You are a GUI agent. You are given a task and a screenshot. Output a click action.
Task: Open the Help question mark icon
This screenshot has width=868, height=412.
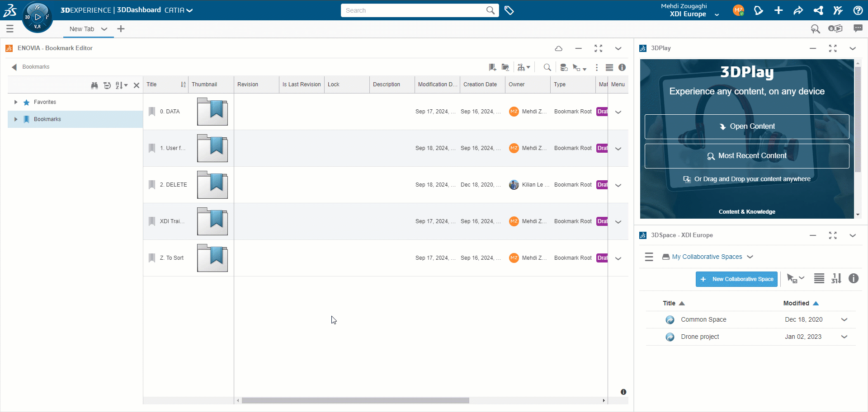[859, 10]
